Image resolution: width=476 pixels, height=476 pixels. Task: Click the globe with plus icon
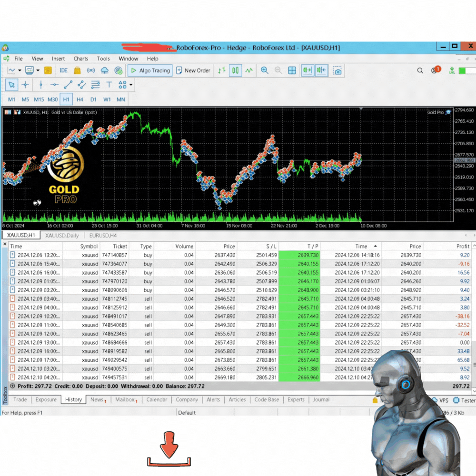click(119, 70)
